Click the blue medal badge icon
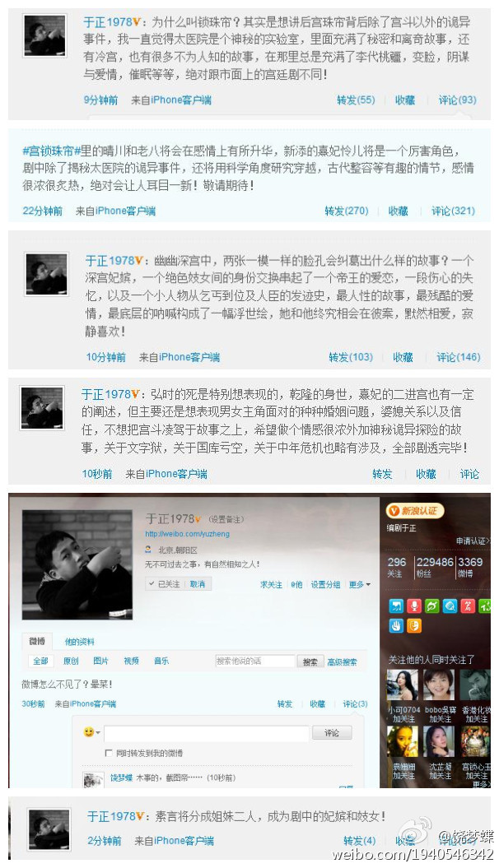Viewport: 499px width, 868px height. tap(396, 606)
